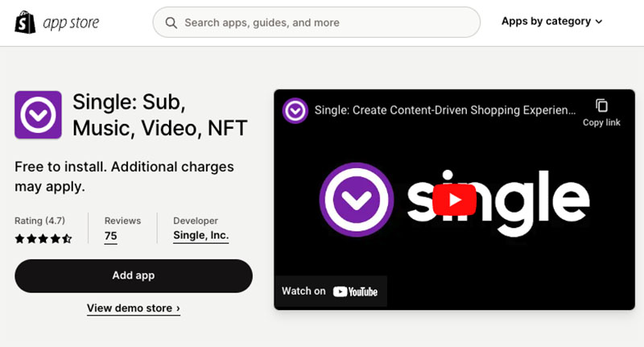
Task: Select the Single: Sub, Music, Video, NFT title
Action: click(159, 115)
